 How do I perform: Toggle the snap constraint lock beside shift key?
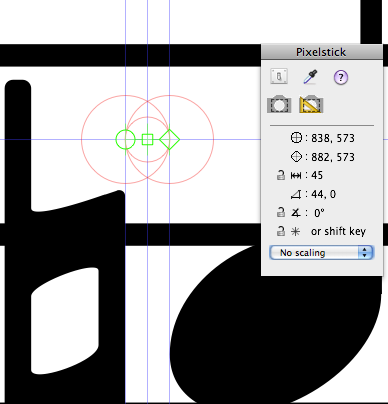(x=281, y=231)
